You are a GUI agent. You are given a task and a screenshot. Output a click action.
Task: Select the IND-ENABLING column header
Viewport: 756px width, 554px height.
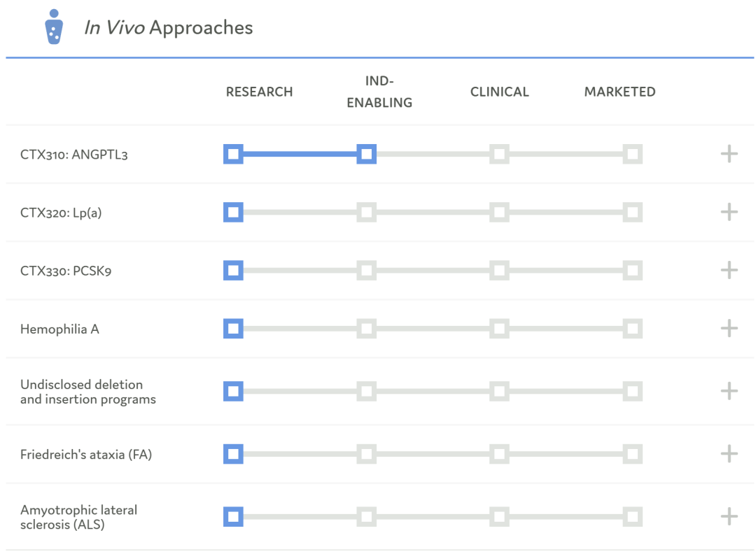pos(379,92)
